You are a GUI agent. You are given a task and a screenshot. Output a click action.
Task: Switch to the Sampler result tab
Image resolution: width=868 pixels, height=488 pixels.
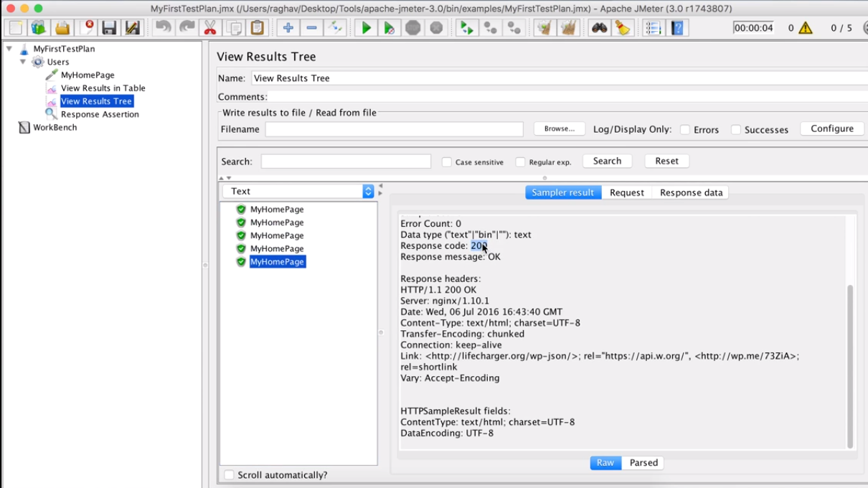[563, 192]
